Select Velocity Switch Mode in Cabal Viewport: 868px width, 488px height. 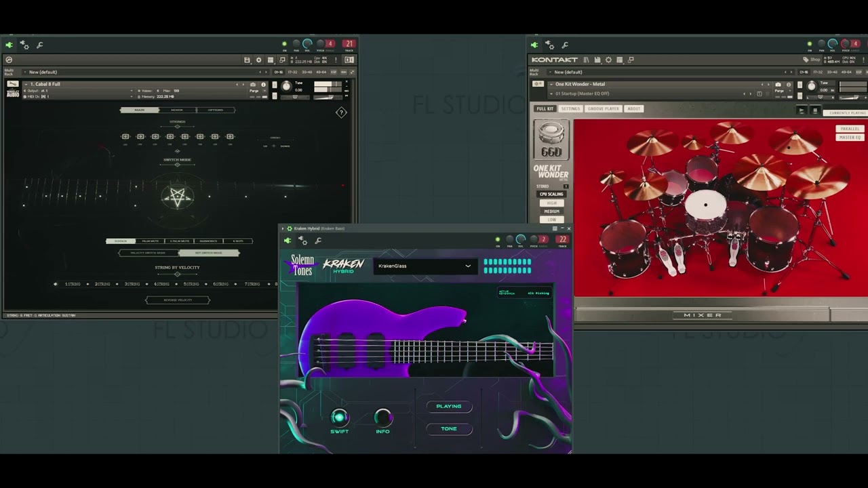148,253
